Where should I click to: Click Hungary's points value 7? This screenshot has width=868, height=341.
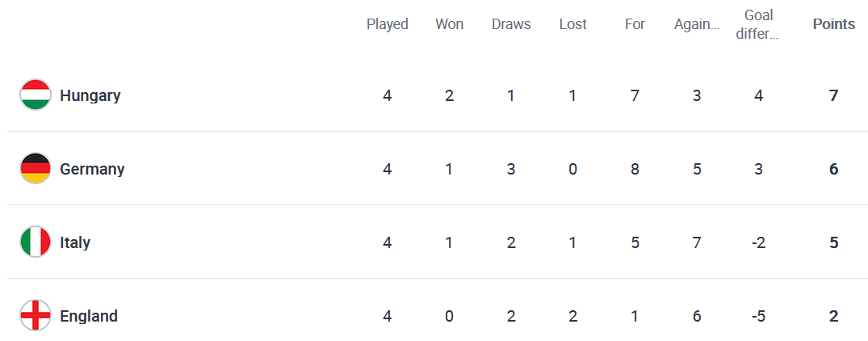tap(833, 96)
